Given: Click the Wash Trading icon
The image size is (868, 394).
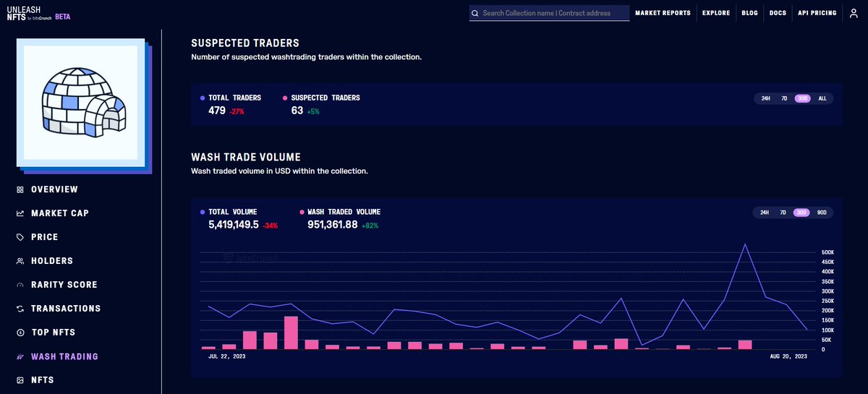Looking at the screenshot, I should pyautogui.click(x=20, y=357).
